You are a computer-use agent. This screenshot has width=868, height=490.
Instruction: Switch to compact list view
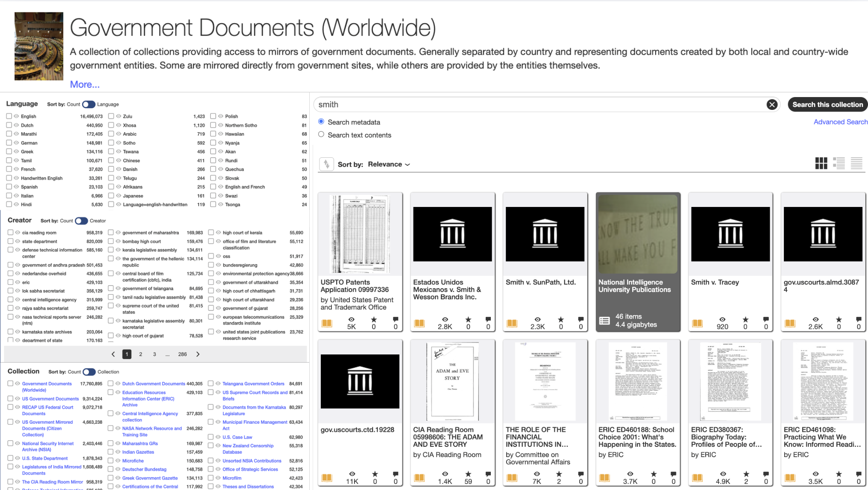pyautogui.click(x=856, y=163)
